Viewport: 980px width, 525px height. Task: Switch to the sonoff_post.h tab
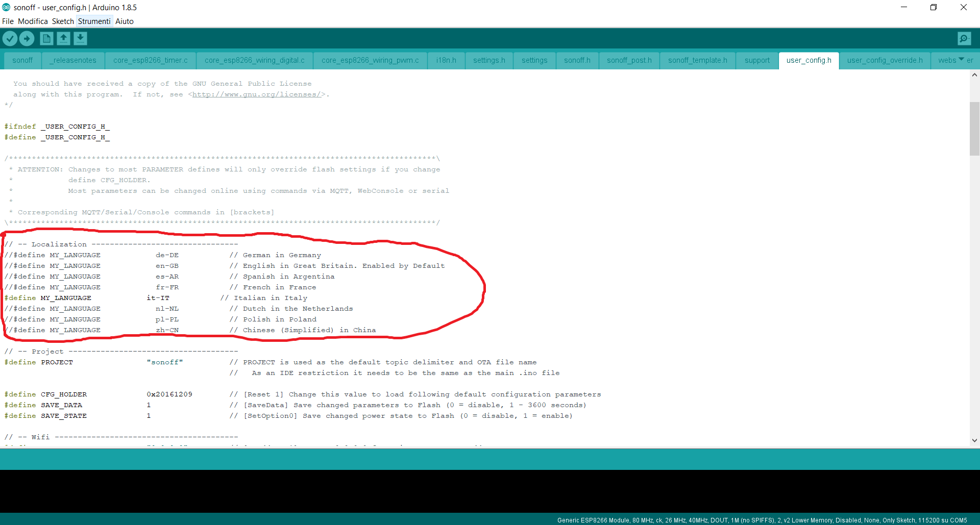coord(629,60)
